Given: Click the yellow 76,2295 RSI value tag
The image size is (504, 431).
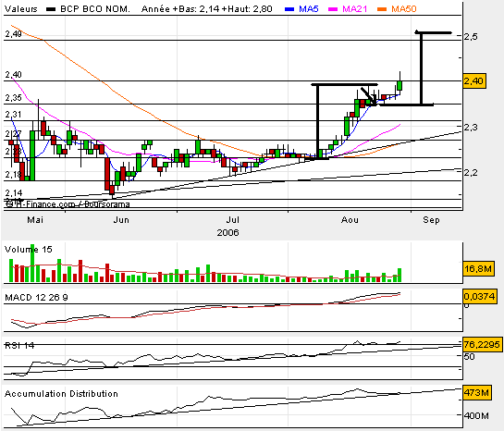Looking at the screenshot, I should point(482,345).
